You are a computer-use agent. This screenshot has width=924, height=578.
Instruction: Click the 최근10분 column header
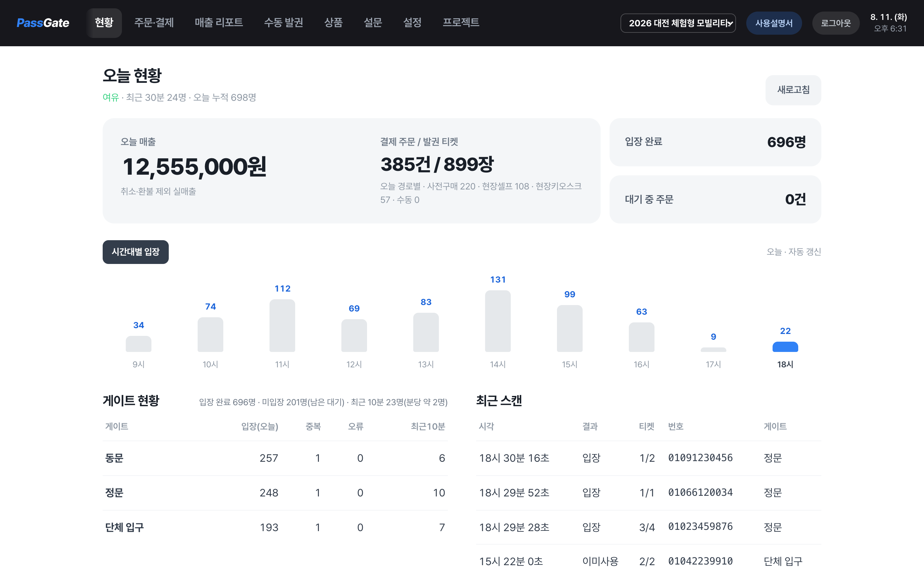click(428, 426)
